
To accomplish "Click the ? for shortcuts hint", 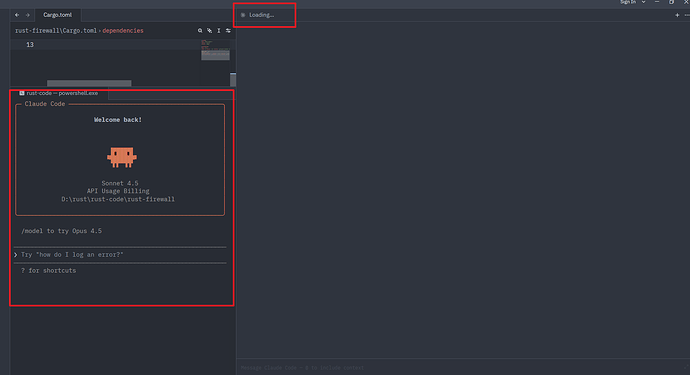I will (x=48, y=271).
